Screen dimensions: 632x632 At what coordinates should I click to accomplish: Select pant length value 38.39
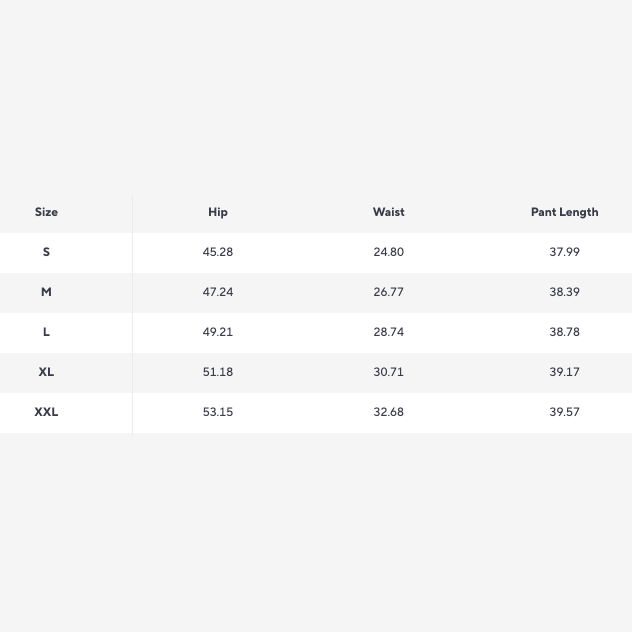564,292
